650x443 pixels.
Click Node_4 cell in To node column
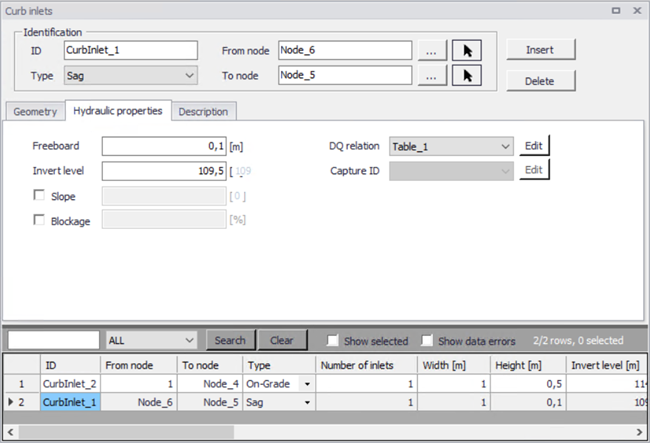point(210,384)
